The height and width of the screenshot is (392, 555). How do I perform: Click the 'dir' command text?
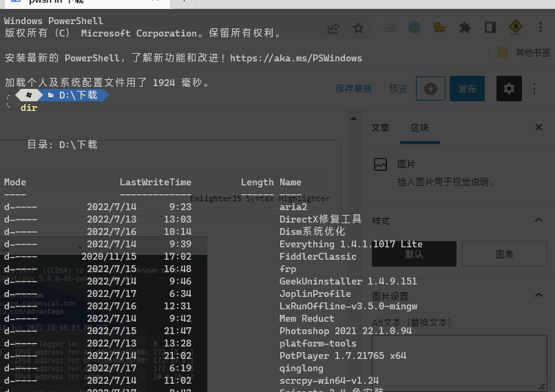29,107
